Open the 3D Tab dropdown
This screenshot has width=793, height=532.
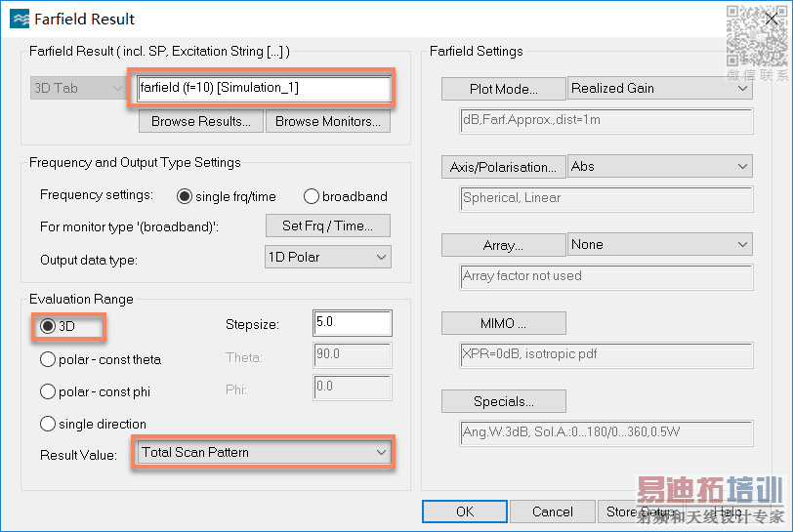(x=77, y=88)
